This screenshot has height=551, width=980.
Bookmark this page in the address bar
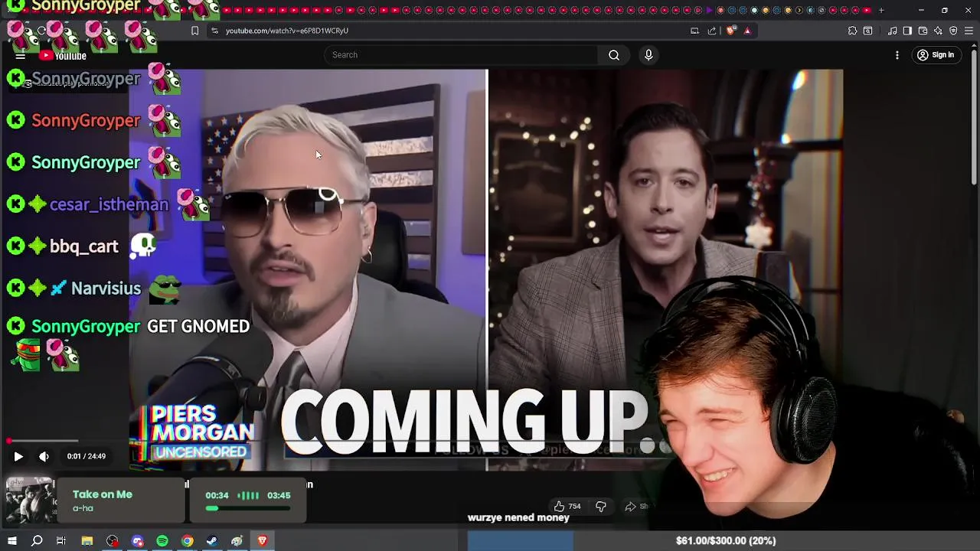[194, 31]
